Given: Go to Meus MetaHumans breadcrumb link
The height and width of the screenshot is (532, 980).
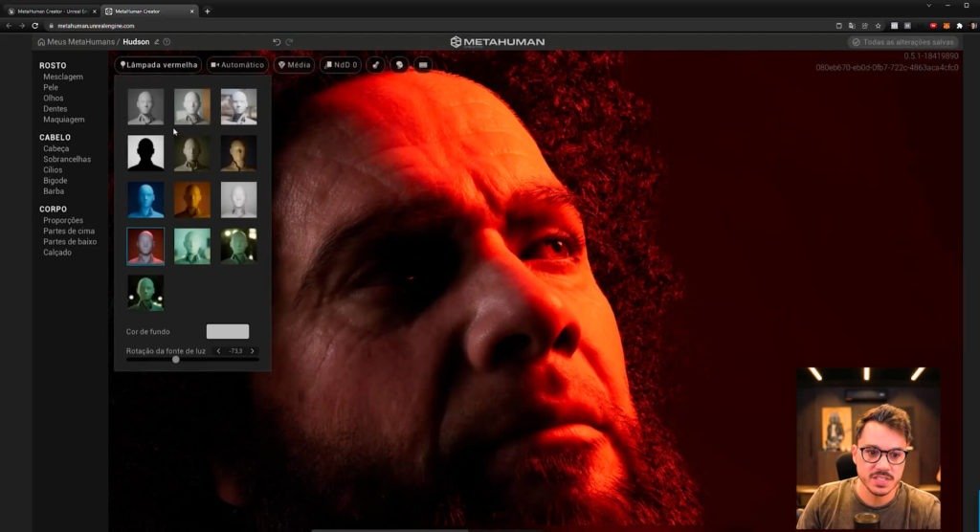Looking at the screenshot, I should 82,42.
